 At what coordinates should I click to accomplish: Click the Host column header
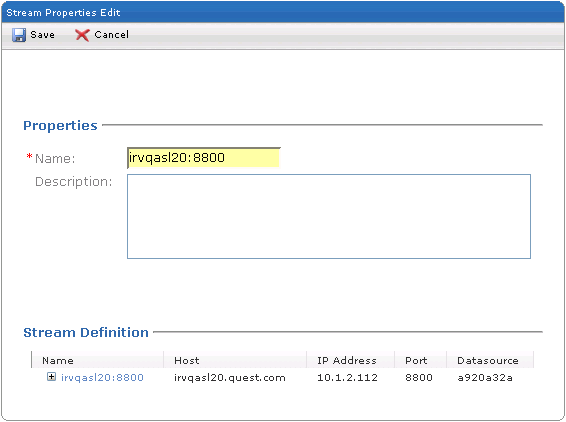pyautogui.click(x=235, y=360)
